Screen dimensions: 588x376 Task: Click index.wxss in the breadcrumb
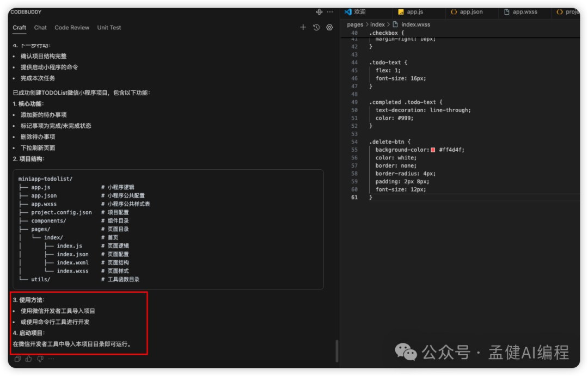point(416,24)
